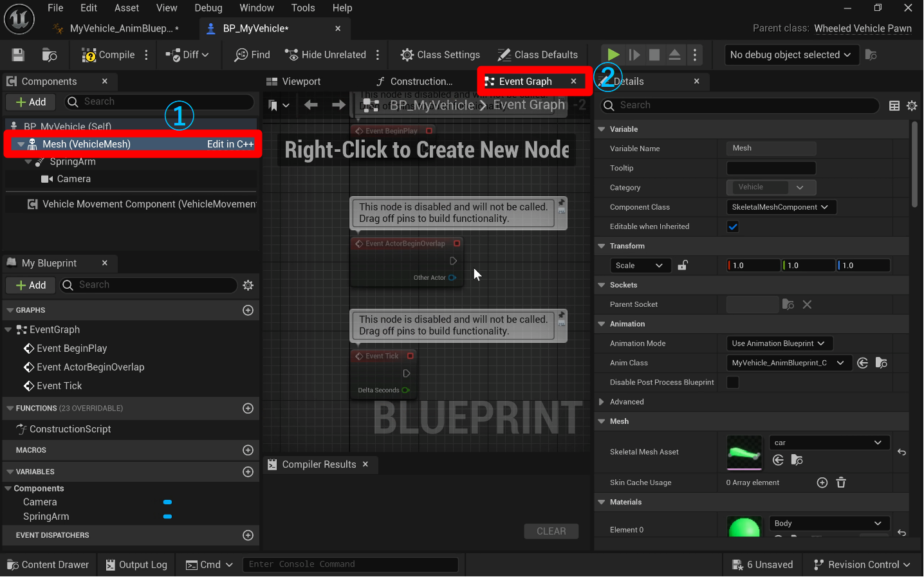The height and width of the screenshot is (577, 924).
Task: Open the Wheeled Vehicle Pawn parent class link
Action: (863, 28)
